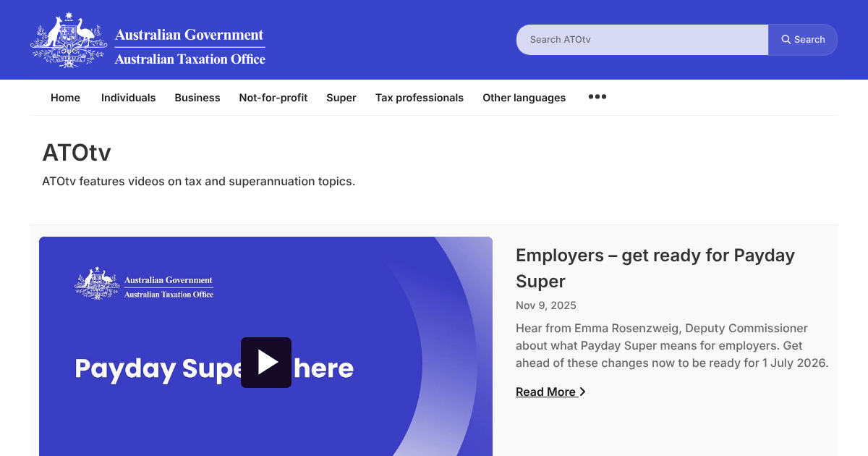
Task: Open the Read More link for Payday Super
Action: pos(545,392)
